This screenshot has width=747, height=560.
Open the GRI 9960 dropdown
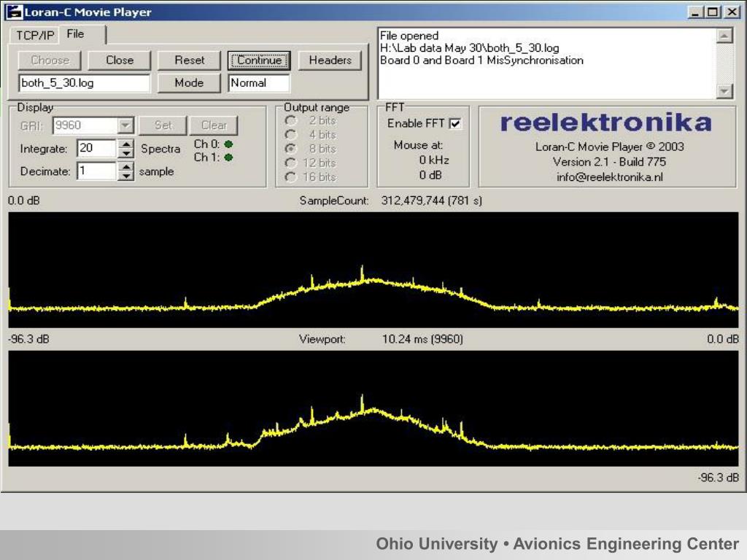click(x=125, y=125)
